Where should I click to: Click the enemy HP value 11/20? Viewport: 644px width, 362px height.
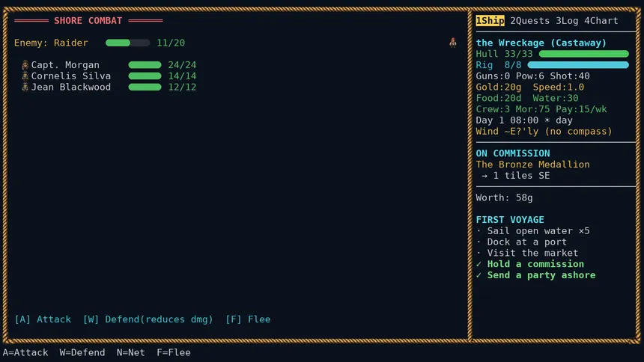click(171, 43)
